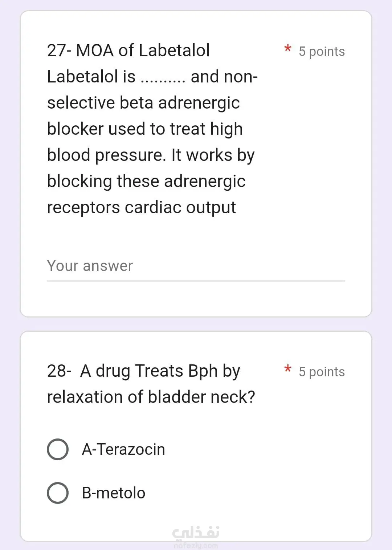392x550 pixels.
Task: Click the Arabic Nafezly watermark logo
Action: [196, 533]
